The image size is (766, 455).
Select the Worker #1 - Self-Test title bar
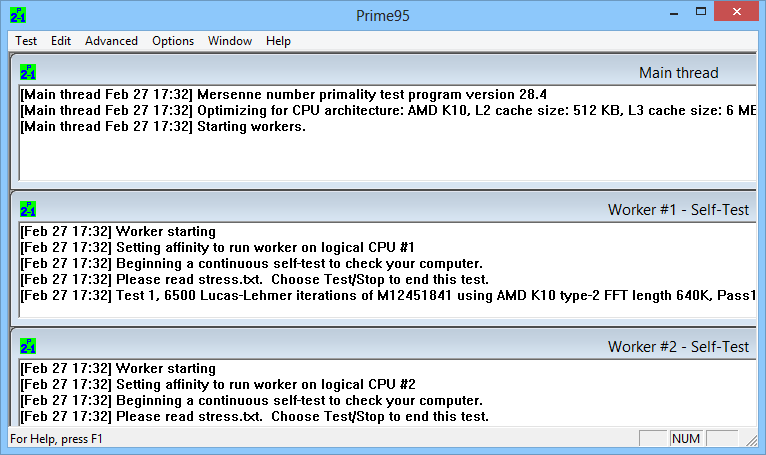tap(384, 209)
